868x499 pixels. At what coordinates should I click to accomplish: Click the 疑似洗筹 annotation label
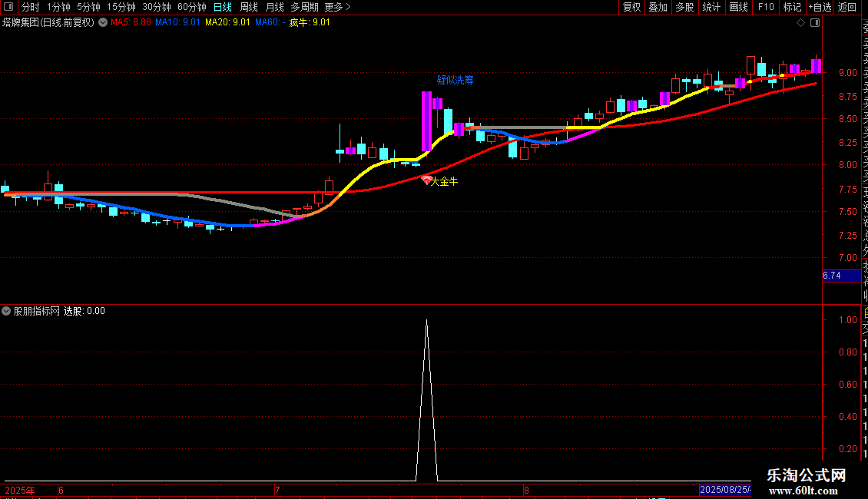coord(455,80)
